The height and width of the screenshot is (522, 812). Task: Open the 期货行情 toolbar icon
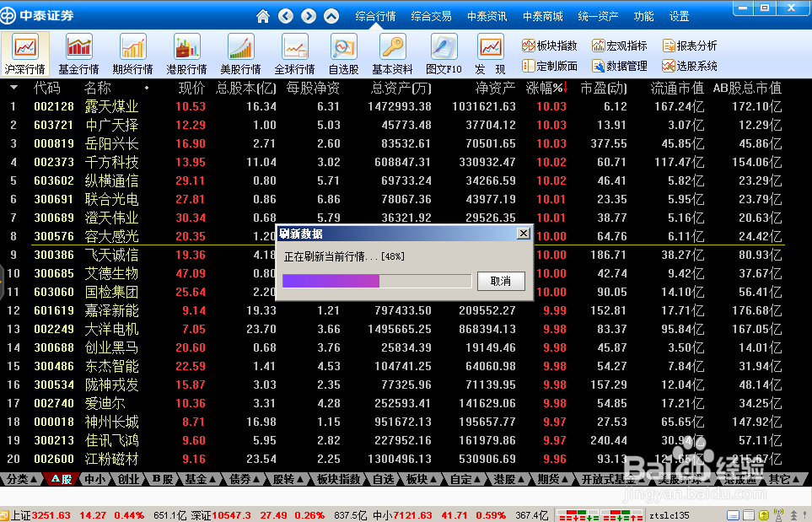click(132, 54)
